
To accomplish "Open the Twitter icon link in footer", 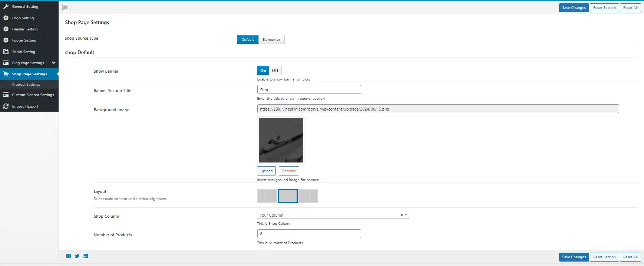I will (x=77, y=256).
